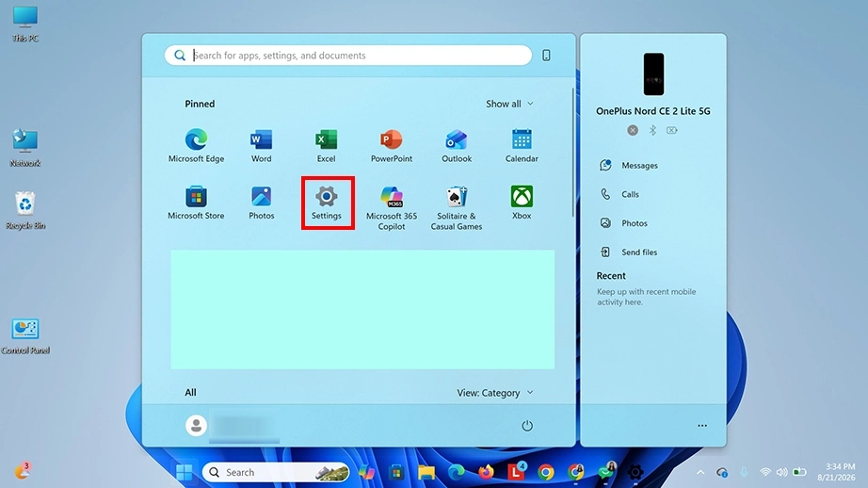The width and height of the screenshot is (868, 488).
Task: Start PowerPoint from pinned apps
Action: 392,145
